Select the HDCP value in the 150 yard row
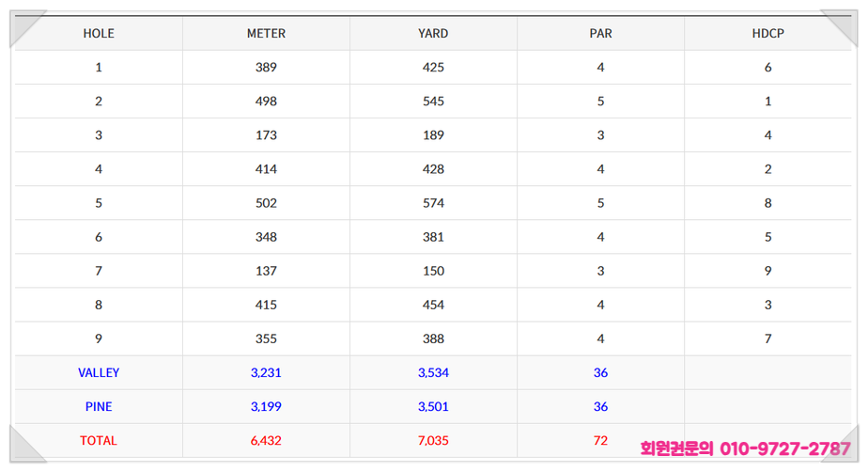The width and height of the screenshot is (868, 472). tap(767, 271)
